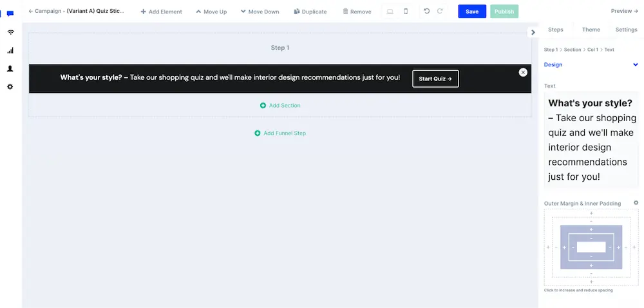Open the user profile icon in left sidebar
The image size is (644, 308).
coord(10,68)
